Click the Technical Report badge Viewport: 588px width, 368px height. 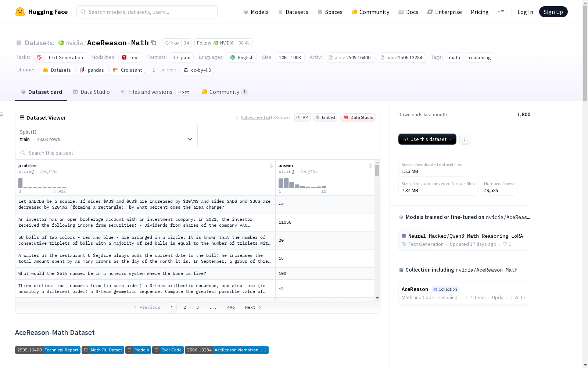point(48,350)
